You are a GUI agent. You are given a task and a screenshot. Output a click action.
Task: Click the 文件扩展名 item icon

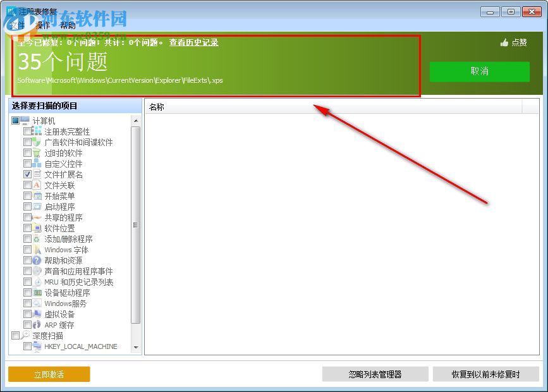36,175
